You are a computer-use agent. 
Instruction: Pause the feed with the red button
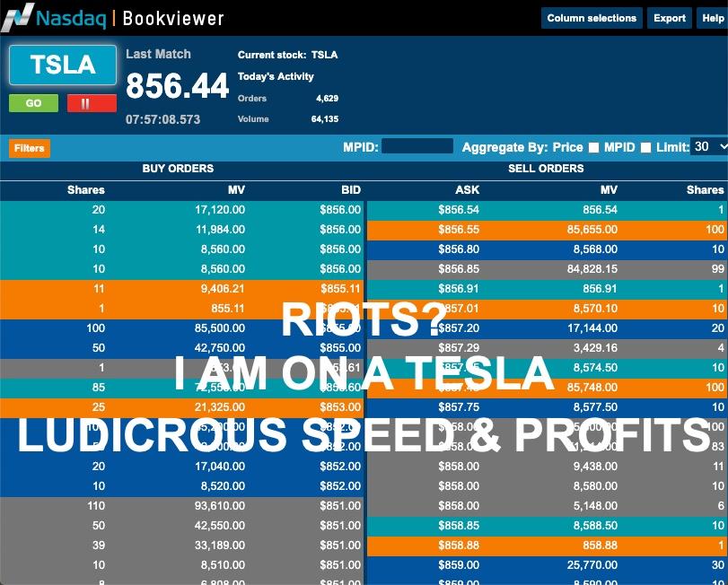tap(92, 103)
